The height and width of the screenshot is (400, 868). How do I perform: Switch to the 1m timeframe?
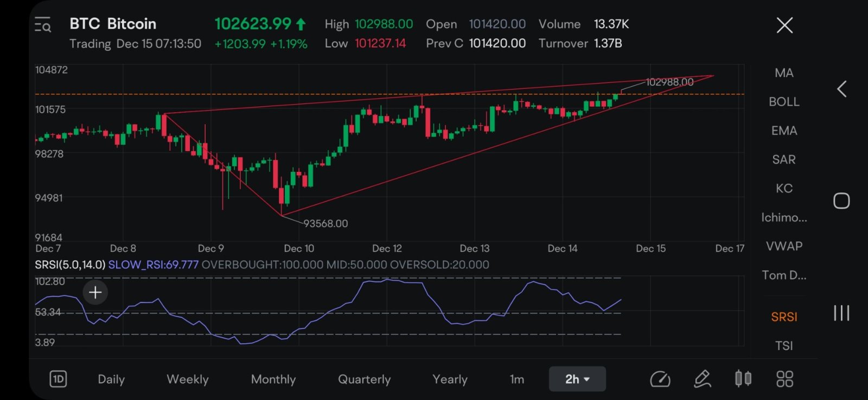517,379
